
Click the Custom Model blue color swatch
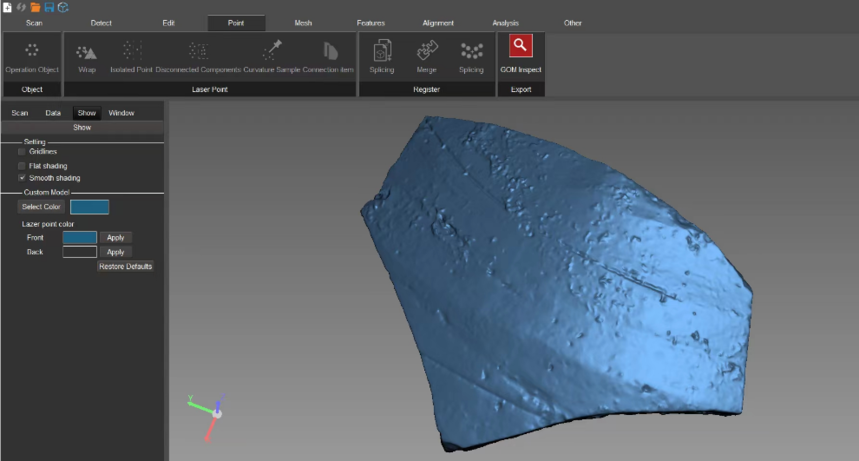(x=89, y=207)
